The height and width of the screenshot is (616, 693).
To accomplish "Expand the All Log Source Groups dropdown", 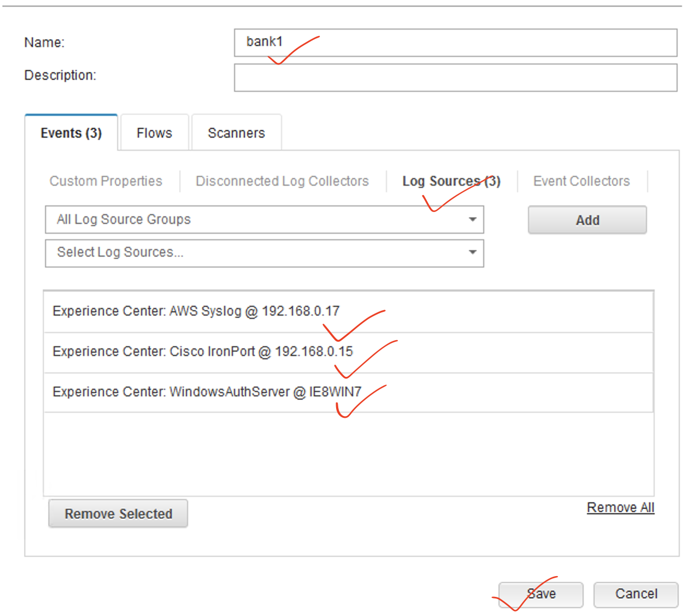I will point(264,220).
